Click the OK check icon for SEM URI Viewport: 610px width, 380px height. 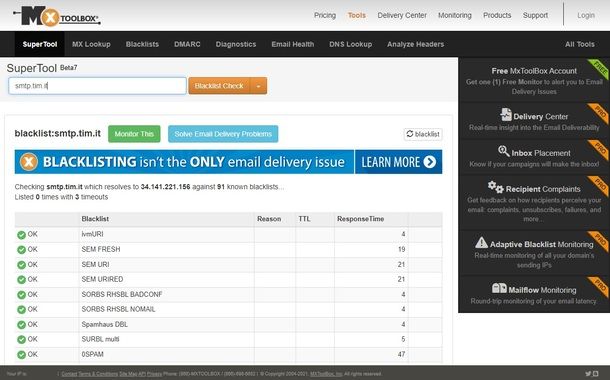click(x=21, y=265)
